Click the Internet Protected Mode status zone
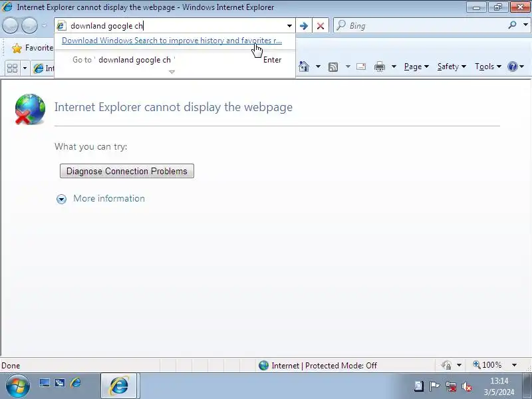 tap(318, 365)
